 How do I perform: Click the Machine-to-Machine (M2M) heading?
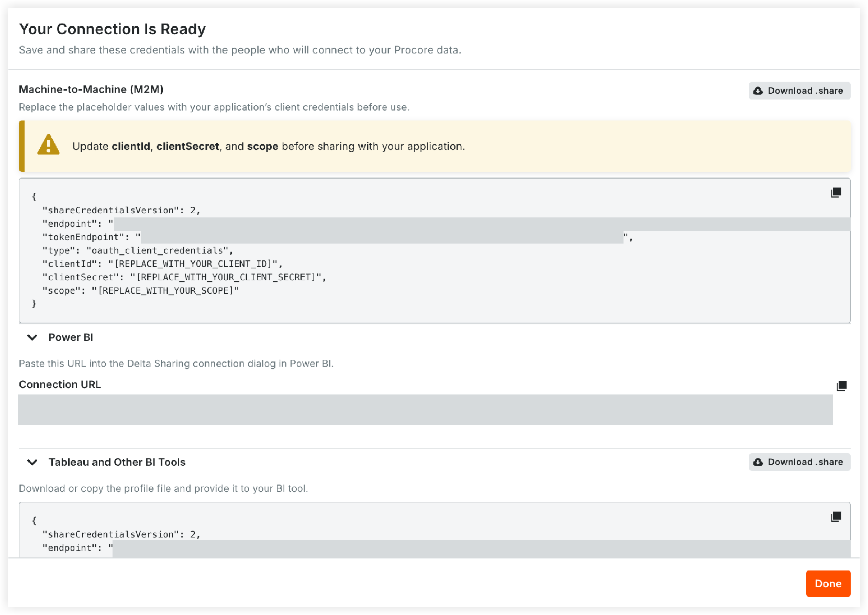[x=91, y=89]
